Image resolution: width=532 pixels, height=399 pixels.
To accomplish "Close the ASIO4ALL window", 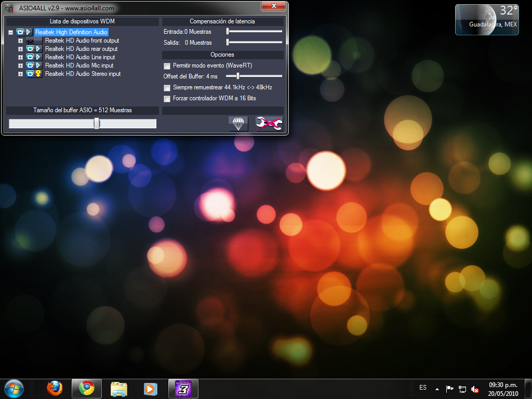I will 273,6.
